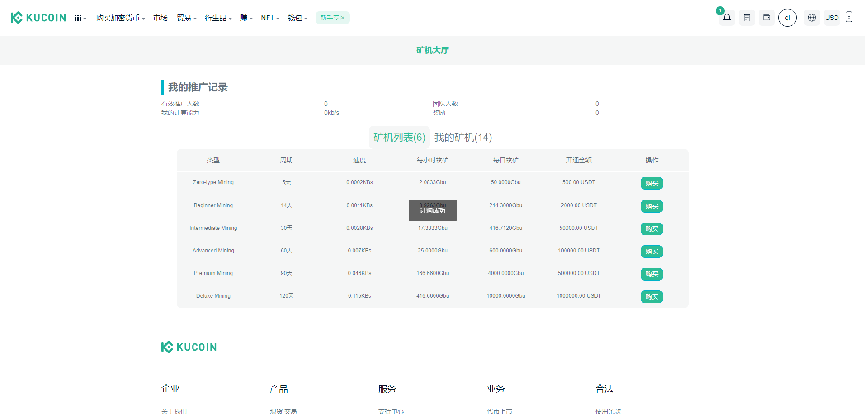Image resolution: width=868 pixels, height=419 pixels.
Task: Switch to 我的矿机(14) tab
Action: [463, 138]
